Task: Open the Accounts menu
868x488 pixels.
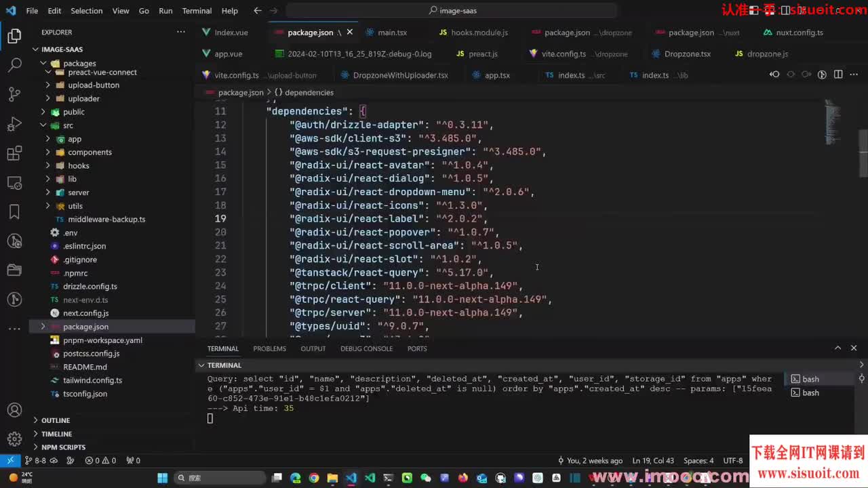Action: (x=14, y=410)
